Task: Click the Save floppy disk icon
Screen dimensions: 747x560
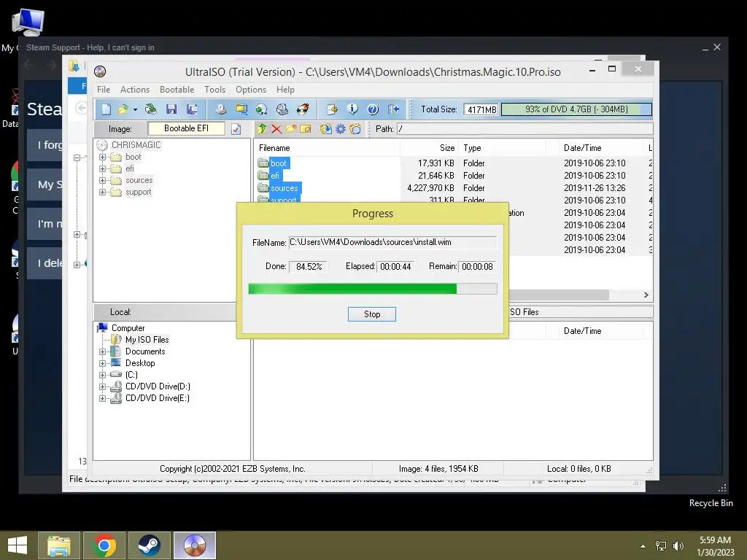Action: (171, 109)
